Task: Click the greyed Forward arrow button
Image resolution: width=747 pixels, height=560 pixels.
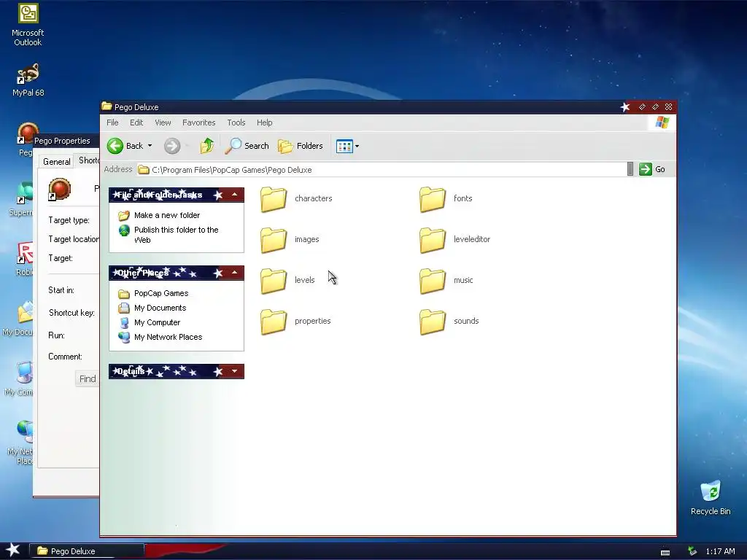Action: coord(172,146)
